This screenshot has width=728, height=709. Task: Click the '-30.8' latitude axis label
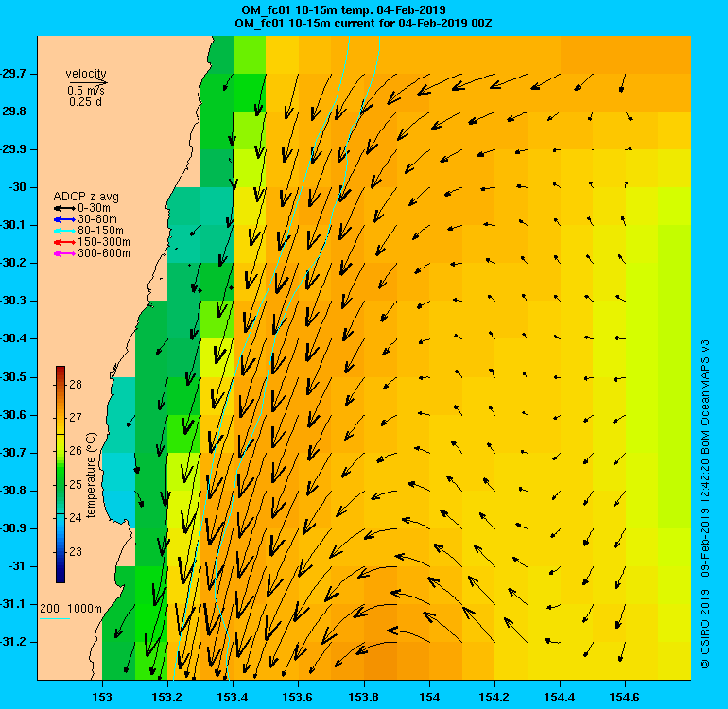point(12,491)
